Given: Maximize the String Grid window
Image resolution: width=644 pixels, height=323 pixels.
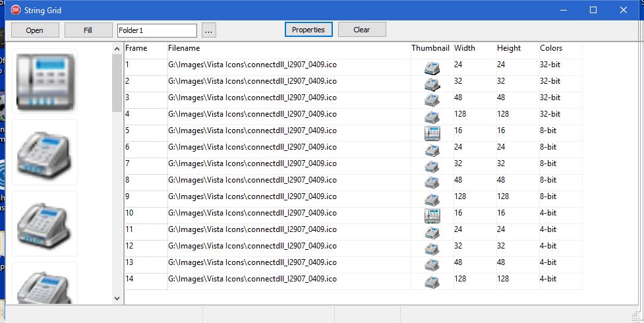Looking at the screenshot, I should 593,10.
